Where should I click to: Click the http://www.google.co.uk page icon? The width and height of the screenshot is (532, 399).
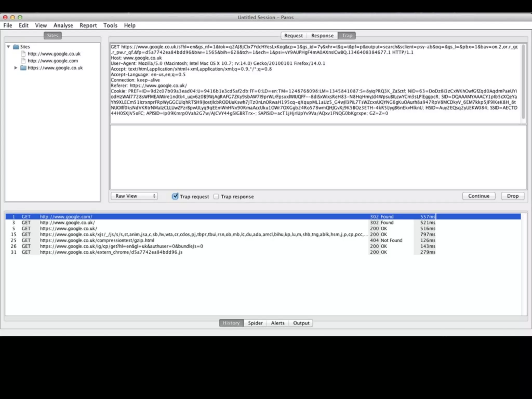(23, 54)
